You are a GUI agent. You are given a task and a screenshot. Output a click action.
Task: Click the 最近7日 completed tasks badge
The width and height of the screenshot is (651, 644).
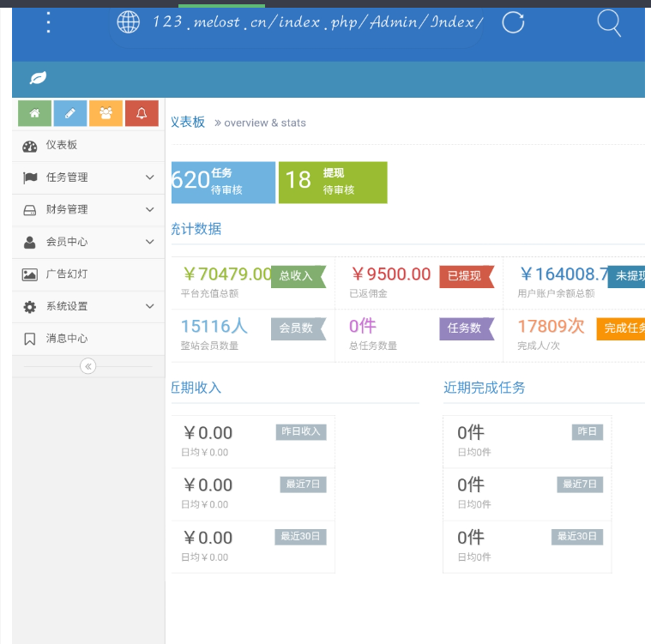coord(580,485)
